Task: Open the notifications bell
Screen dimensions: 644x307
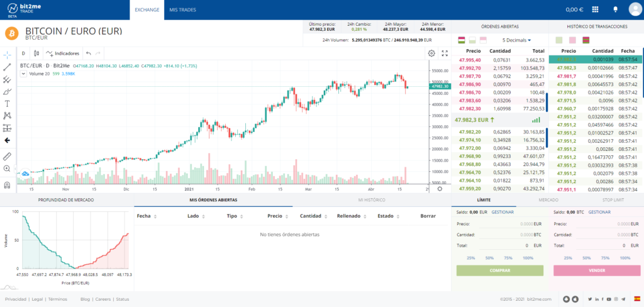Action: pos(615,9)
